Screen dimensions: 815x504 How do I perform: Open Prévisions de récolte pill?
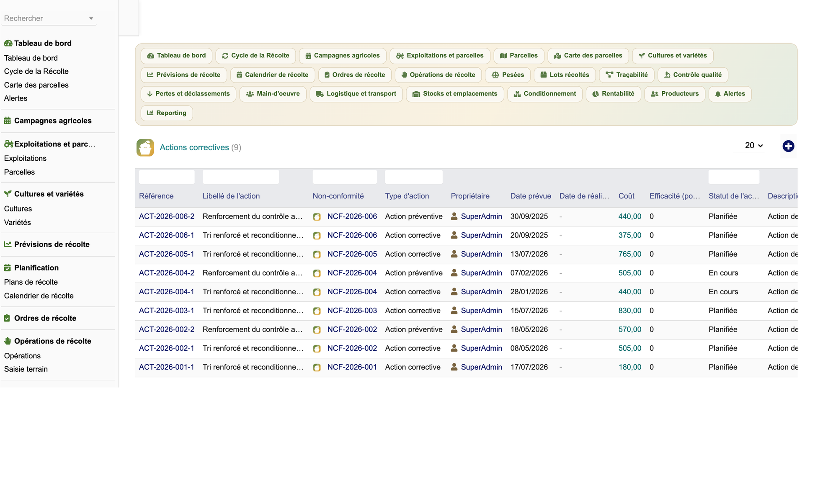[184, 75]
